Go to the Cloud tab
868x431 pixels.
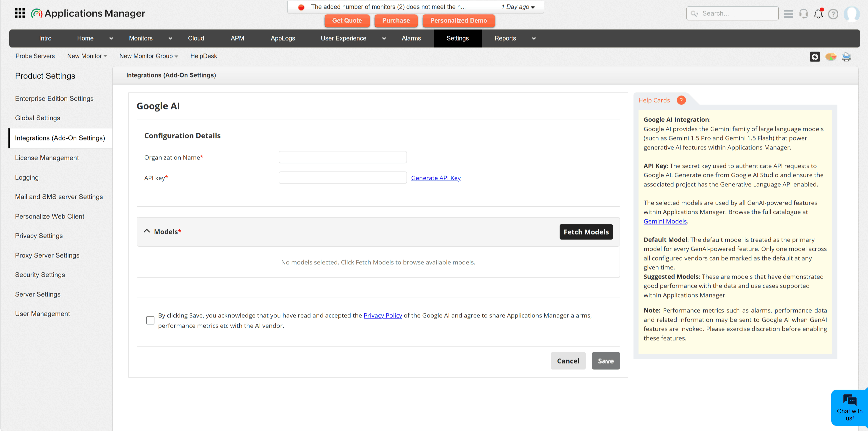pyautogui.click(x=196, y=38)
